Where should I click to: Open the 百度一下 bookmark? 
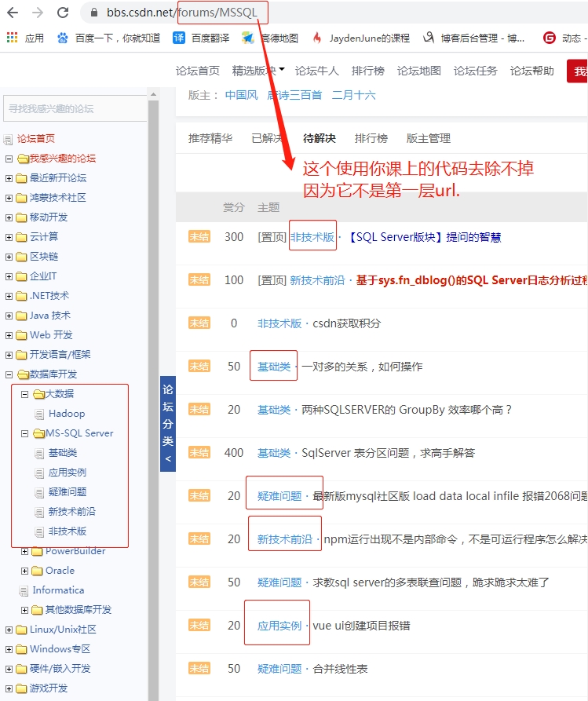pos(108,38)
